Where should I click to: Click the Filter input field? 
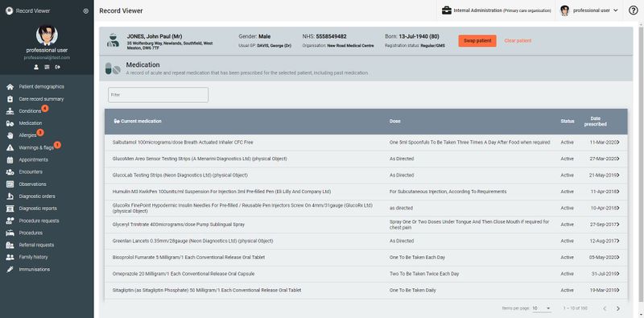(x=158, y=95)
